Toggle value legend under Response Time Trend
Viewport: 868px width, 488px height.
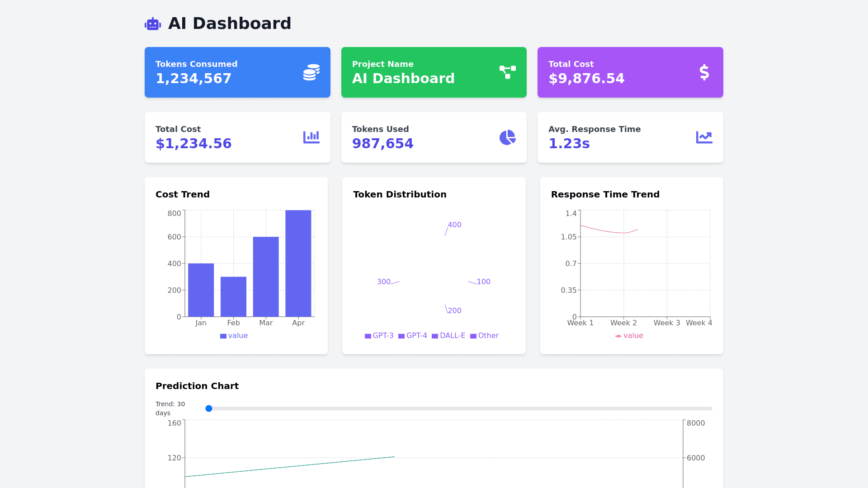click(x=629, y=336)
